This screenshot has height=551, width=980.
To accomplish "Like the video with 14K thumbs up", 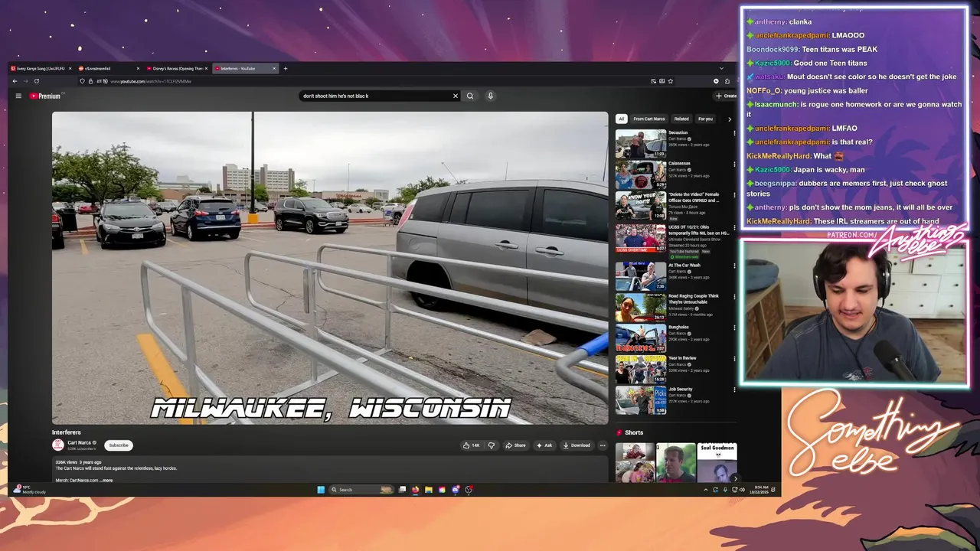I will pos(471,445).
